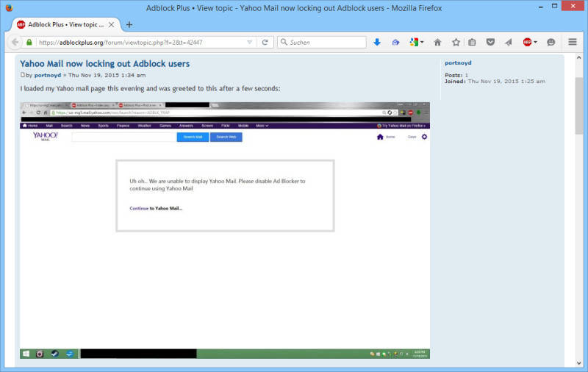Click the search magnifier icon in Suchen box
This screenshot has height=372, width=588.
[284, 42]
